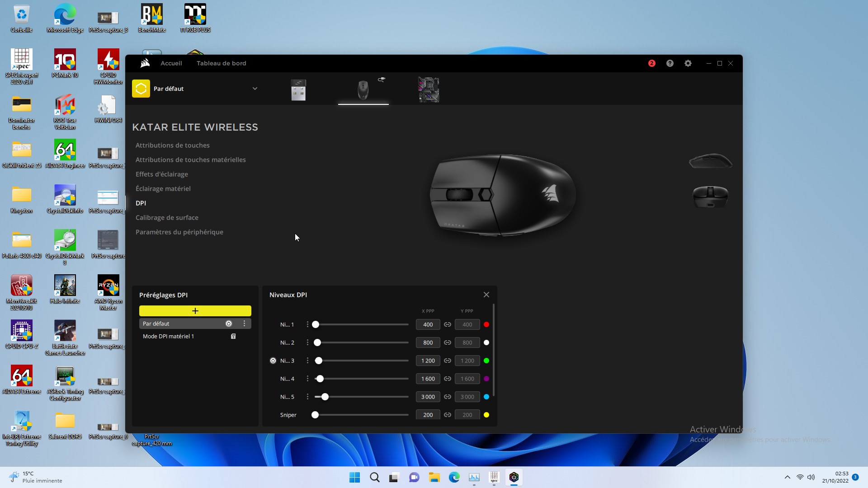Screen dimensions: 868x488
Task: Click the Ni... 1 DPI slider handle
Action: (x=316, y=324)
